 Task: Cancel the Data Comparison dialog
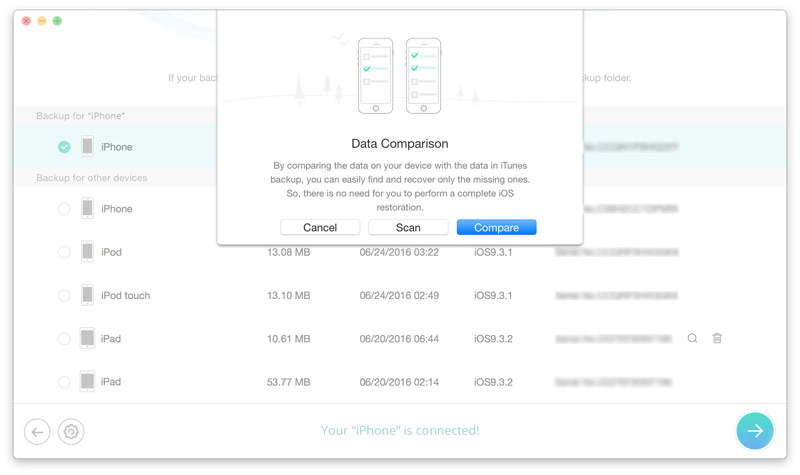coord(320,228)
